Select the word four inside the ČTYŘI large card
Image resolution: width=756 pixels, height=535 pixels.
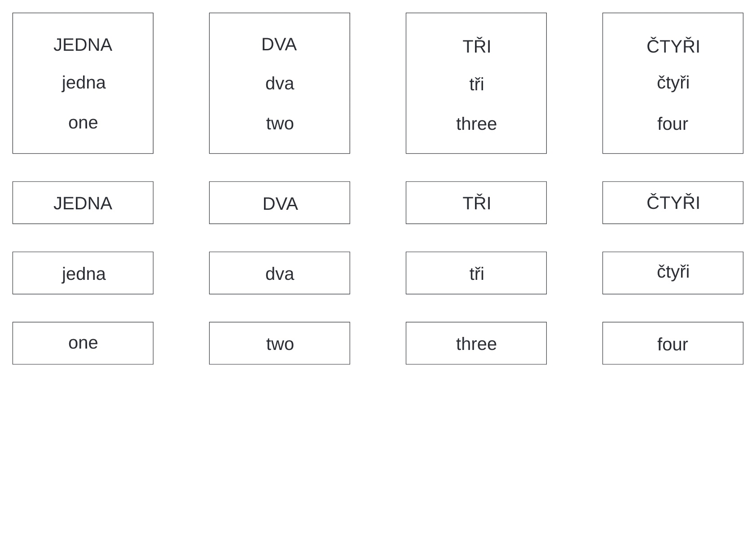tap(672, 124)
